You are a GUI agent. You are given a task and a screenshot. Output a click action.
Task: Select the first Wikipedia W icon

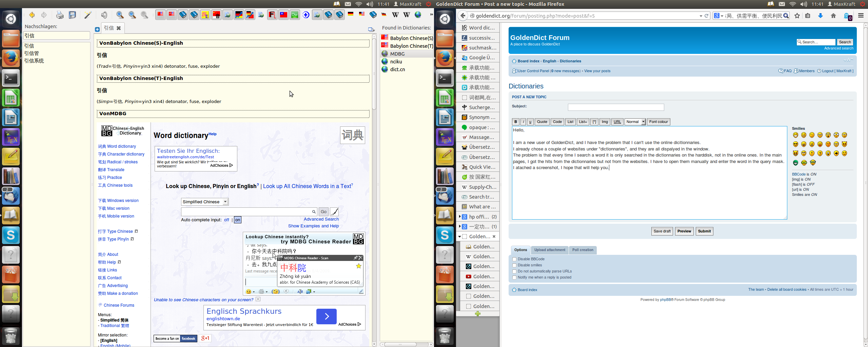coord(395,15)
